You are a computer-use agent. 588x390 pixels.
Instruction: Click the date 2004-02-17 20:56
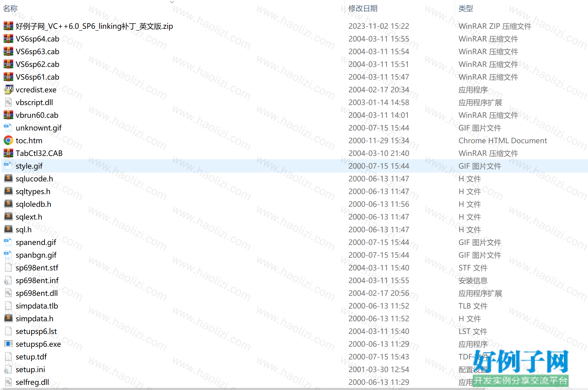[x=379, y=293]
